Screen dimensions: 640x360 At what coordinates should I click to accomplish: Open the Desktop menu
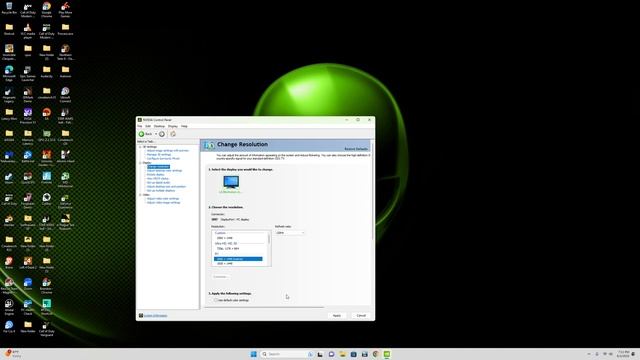pyautogui.click(x=159, y=127)
